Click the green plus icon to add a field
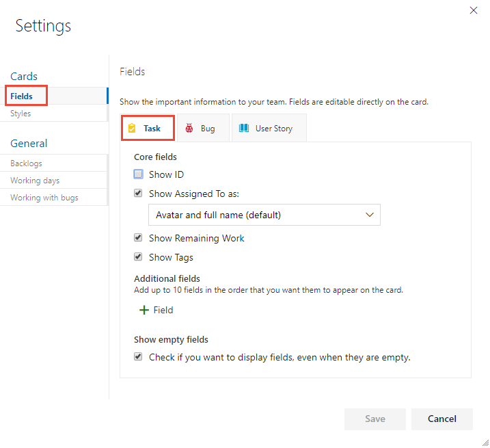 [x=144, y=310]
